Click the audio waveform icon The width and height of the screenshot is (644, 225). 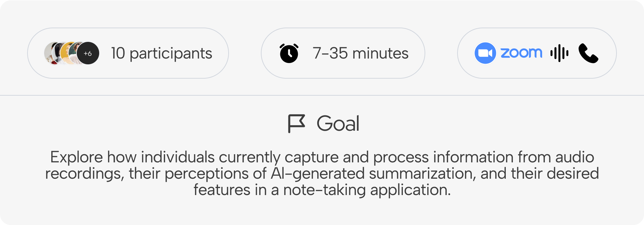(x=559, y=53)
